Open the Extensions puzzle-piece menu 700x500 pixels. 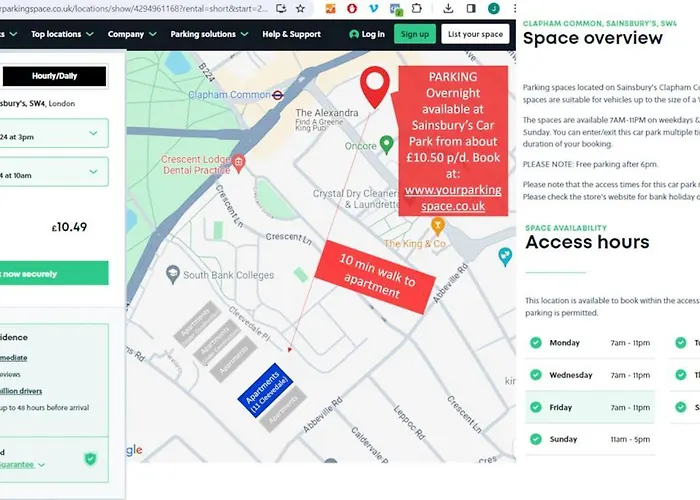417,8
